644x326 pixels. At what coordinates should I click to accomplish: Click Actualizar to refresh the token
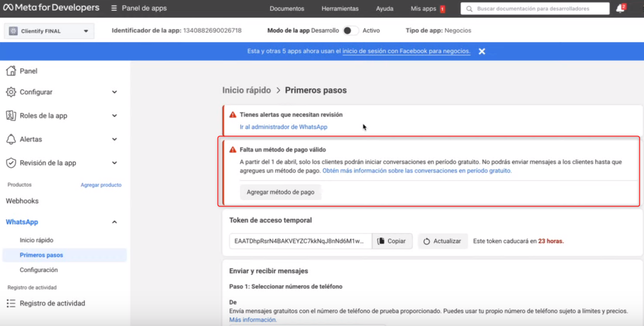[443, 241]
